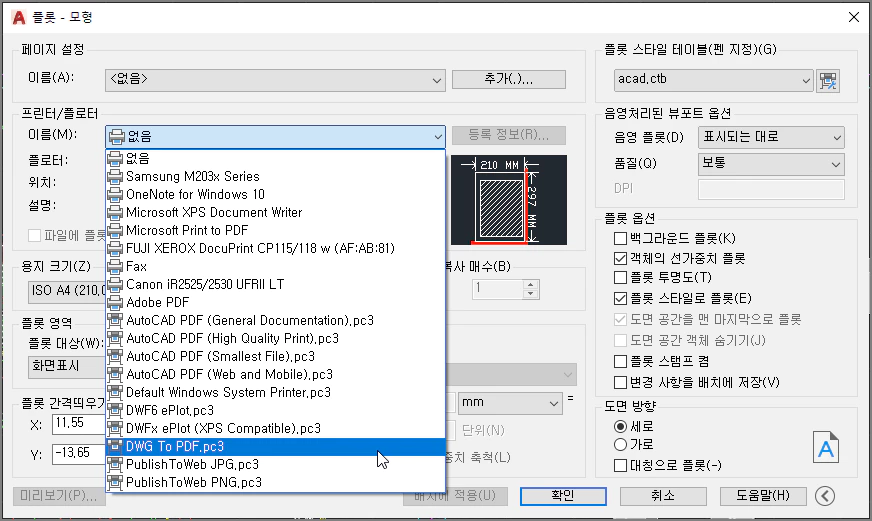Close the 플롯 - 모형 dialog
The width and height of the screenshot is (872, 521).
(854, 17)
